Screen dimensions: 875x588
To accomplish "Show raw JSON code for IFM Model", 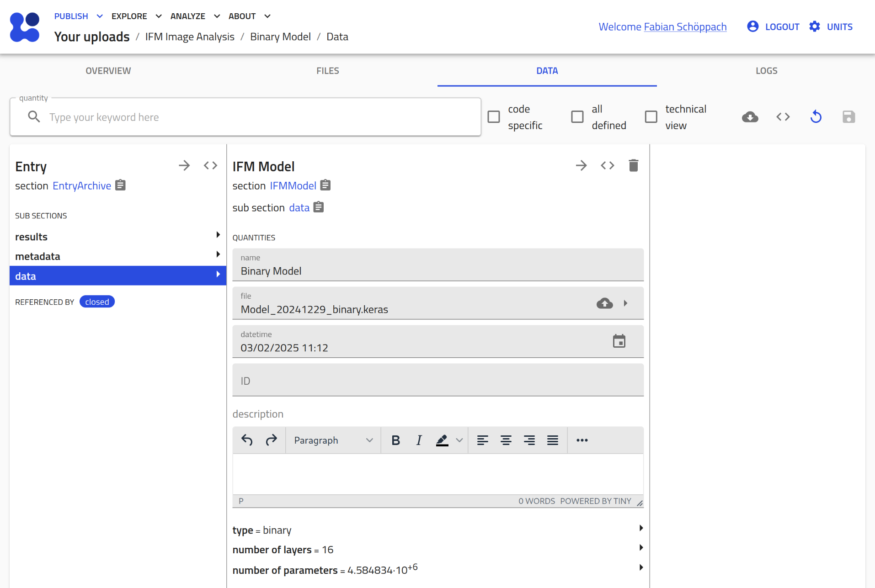I will coord(607,165).
